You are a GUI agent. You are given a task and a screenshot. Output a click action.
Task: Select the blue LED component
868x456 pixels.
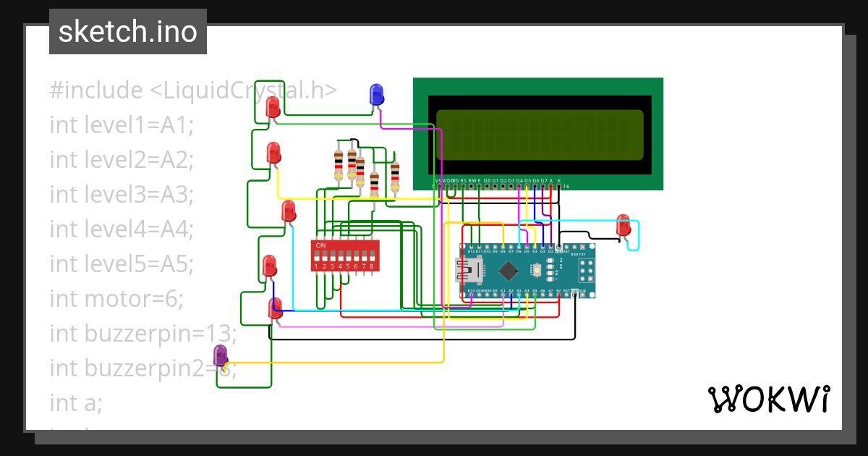click(376, 94)
